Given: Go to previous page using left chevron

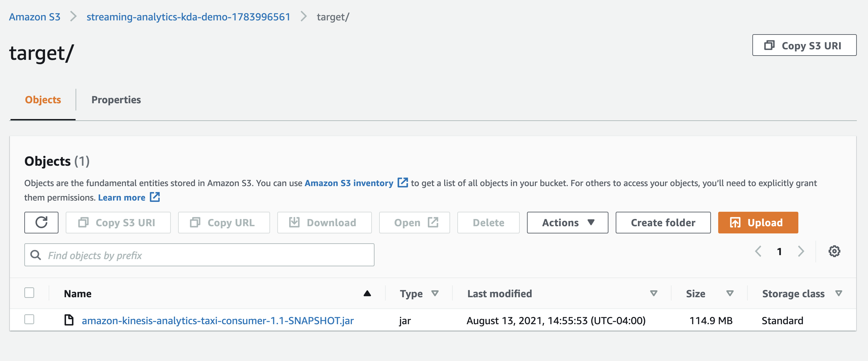Looking at the screenshot, I should click(758, 251).
